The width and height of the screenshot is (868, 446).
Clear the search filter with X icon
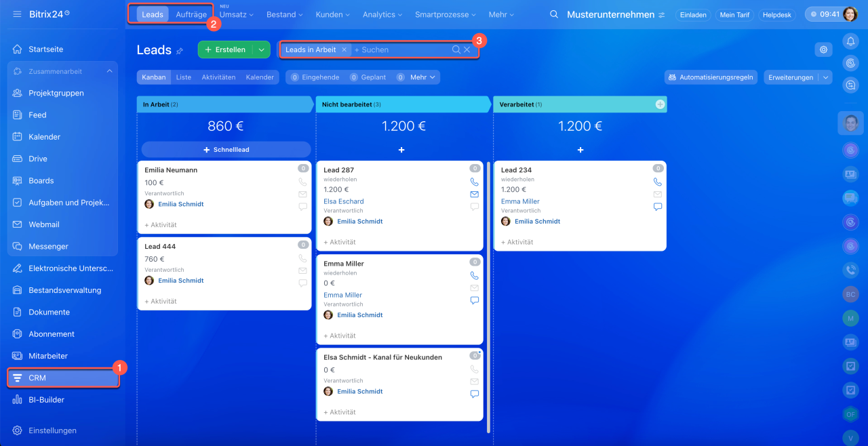pyautogui.click(x=467, y=49)
